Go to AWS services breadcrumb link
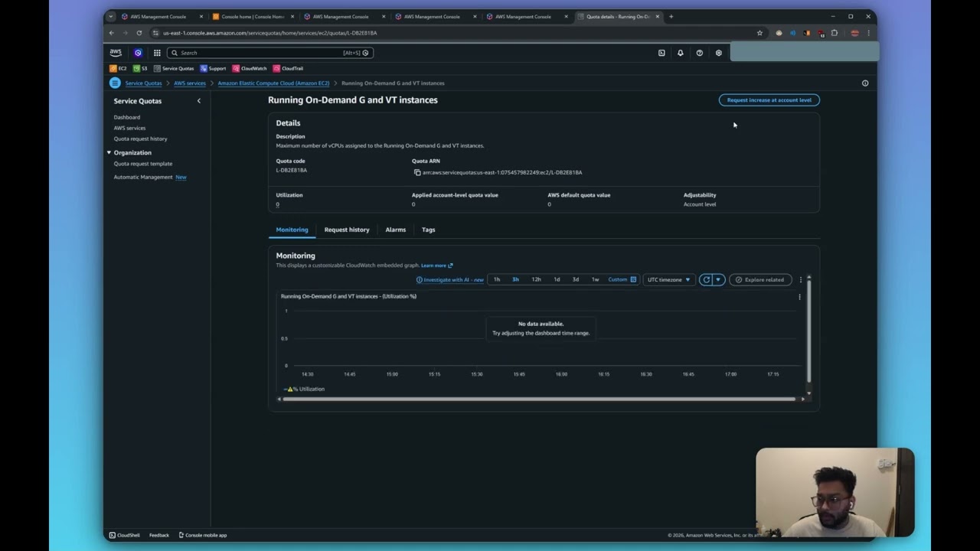 pos(190,83)
